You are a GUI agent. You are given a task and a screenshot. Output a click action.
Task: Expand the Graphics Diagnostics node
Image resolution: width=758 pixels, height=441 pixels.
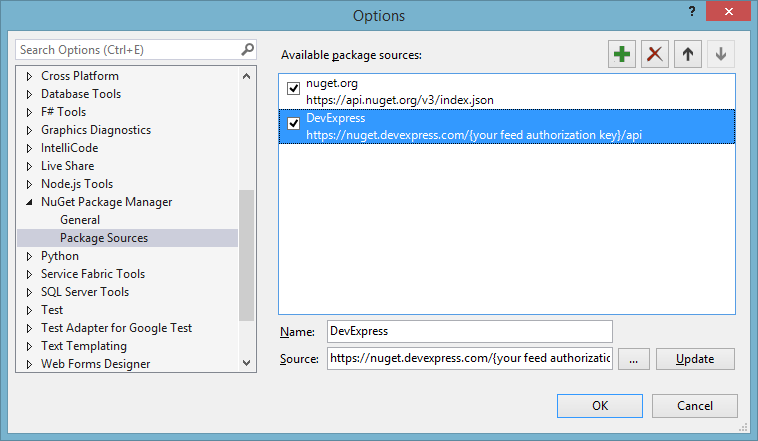point(29,131)
